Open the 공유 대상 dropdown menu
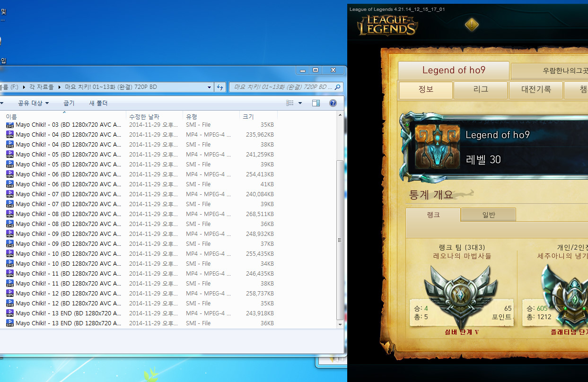This screenshot has height=382, width=588. click(33, 103)
